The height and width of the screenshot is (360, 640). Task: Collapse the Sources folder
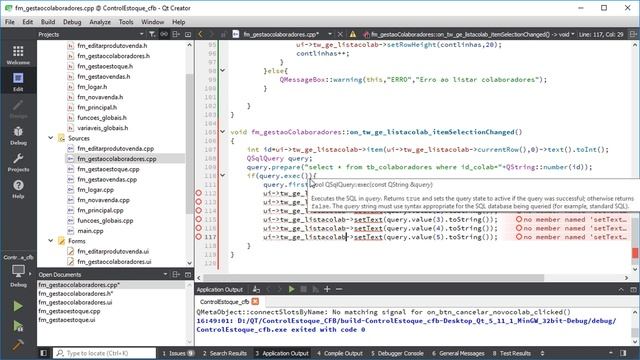coord(51,138)
